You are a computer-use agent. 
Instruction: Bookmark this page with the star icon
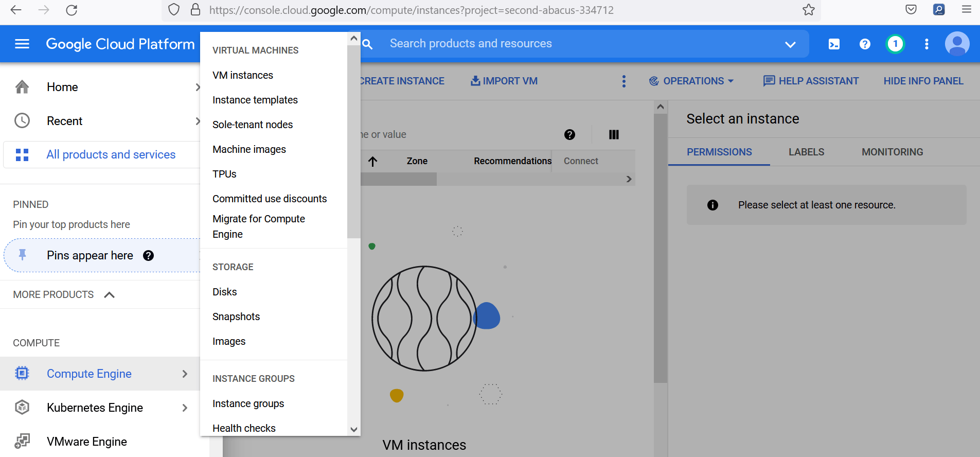click(809, 10)
